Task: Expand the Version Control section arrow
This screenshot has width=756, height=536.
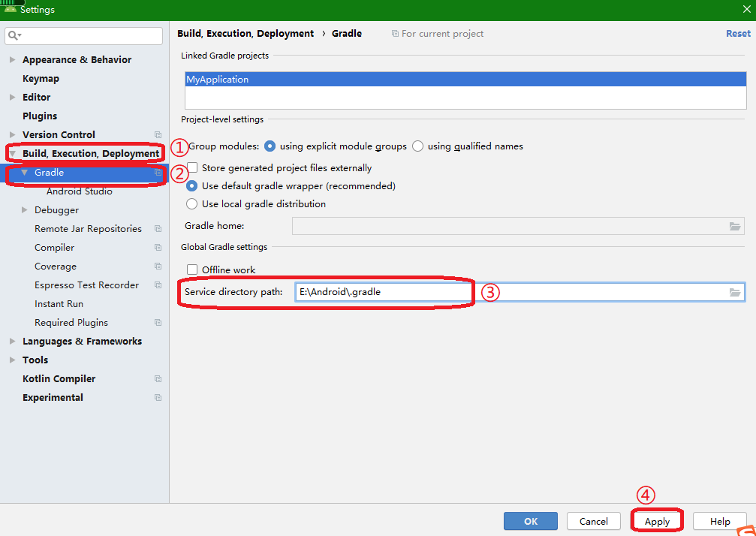Action: click(x=12, y=134)
